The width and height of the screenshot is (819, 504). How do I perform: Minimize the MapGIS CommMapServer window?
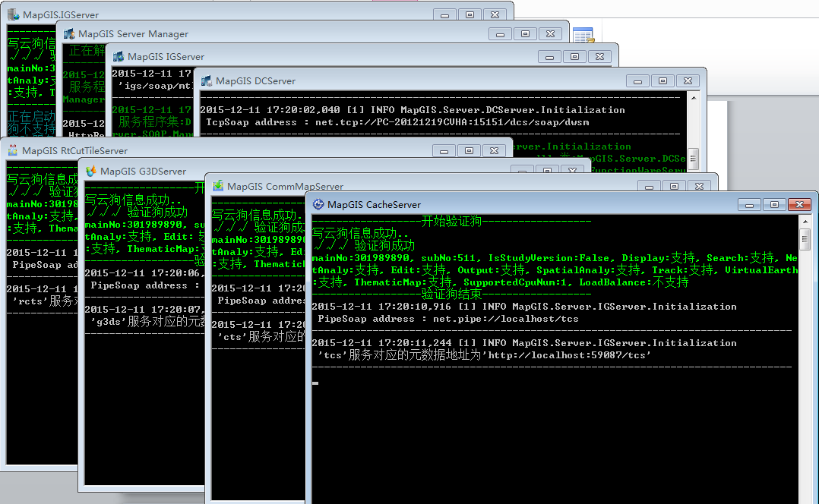click(x=650, y=186)
